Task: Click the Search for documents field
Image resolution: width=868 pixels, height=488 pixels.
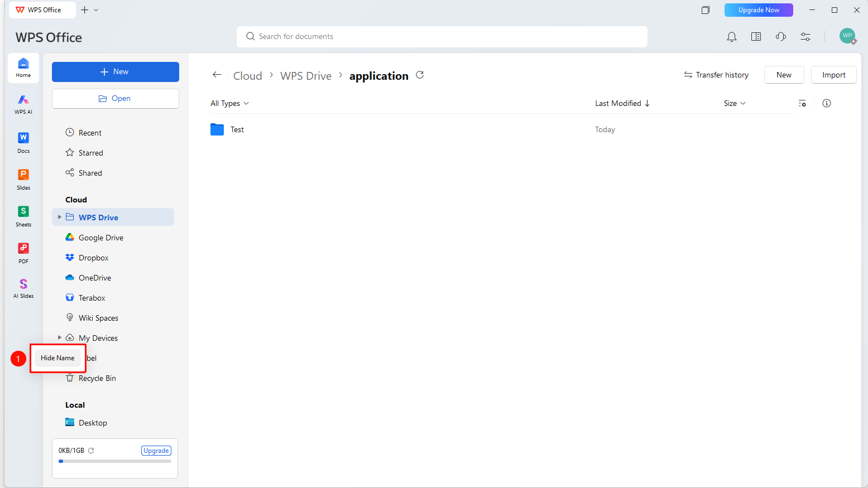Action: pos(442,37)
